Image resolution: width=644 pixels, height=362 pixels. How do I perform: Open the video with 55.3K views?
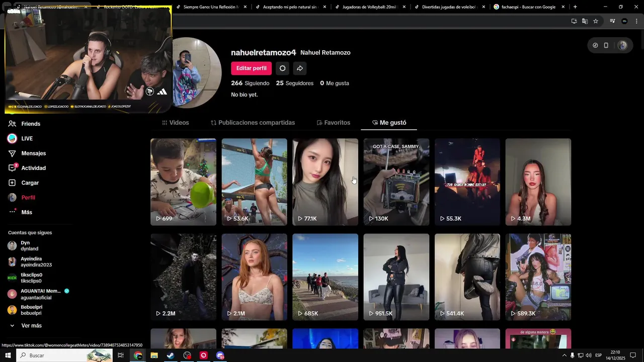[467, 182]
